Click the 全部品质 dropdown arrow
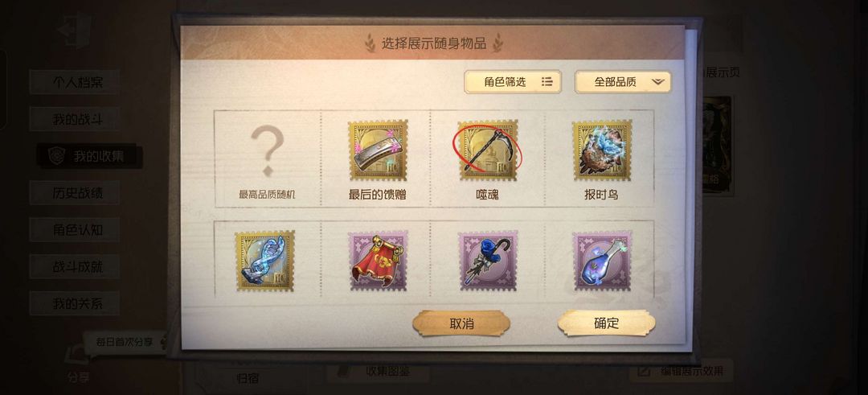 click(x=657, y=82)
